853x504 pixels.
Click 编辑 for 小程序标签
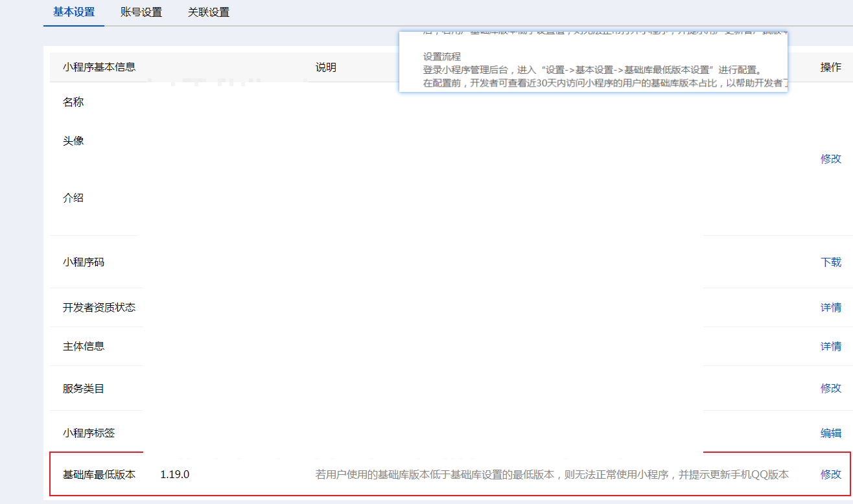click(830, 433)
